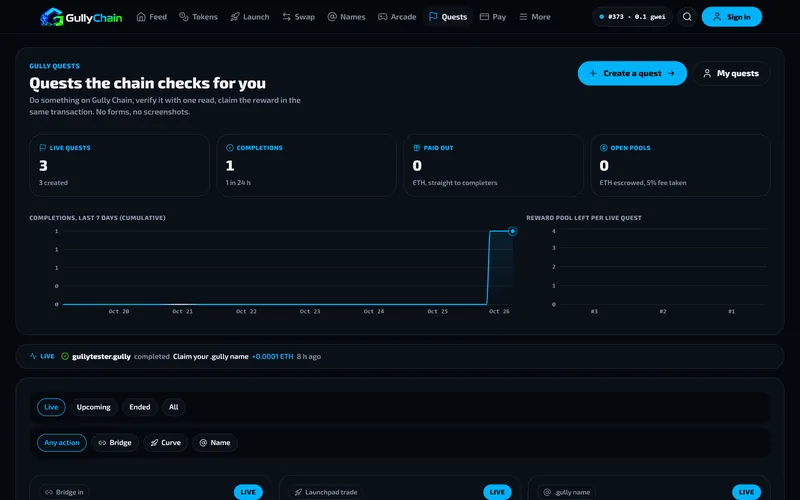Viewport: 800px width, 500px height.
Task: Click the Paid Out gift icon
Action: (x=416, y=148)
